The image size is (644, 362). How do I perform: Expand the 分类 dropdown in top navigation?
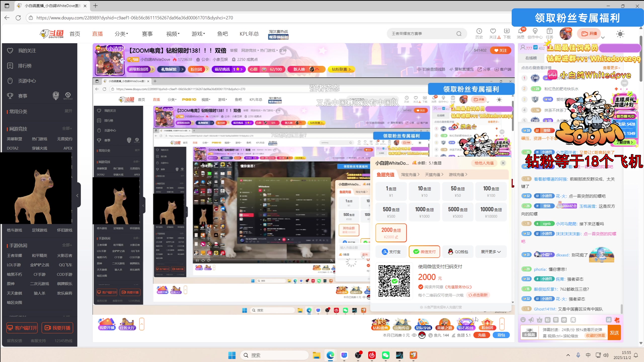coord(122,33)
